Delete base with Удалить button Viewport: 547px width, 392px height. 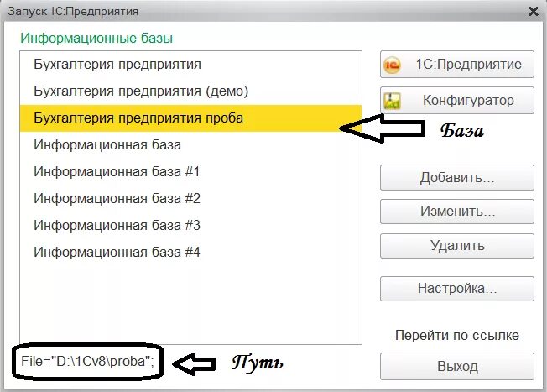[457, 246]
